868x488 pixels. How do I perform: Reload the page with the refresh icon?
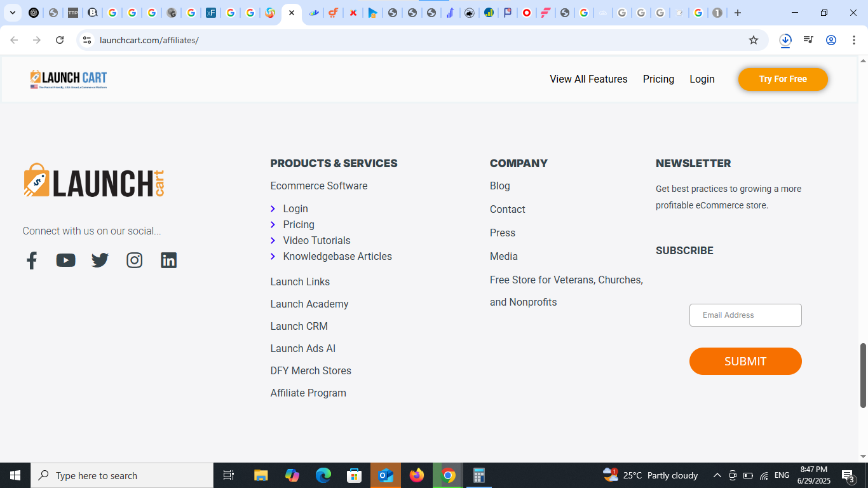pyautogui.click(x=60, y=40)
